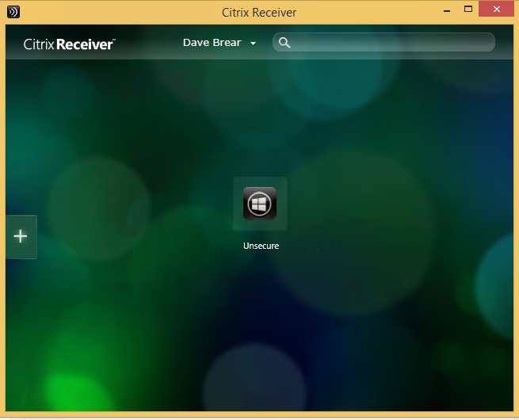Launch the Unsecure desktop icon
519x420 pixels.
pyautogui.click(x=260, y=203)
